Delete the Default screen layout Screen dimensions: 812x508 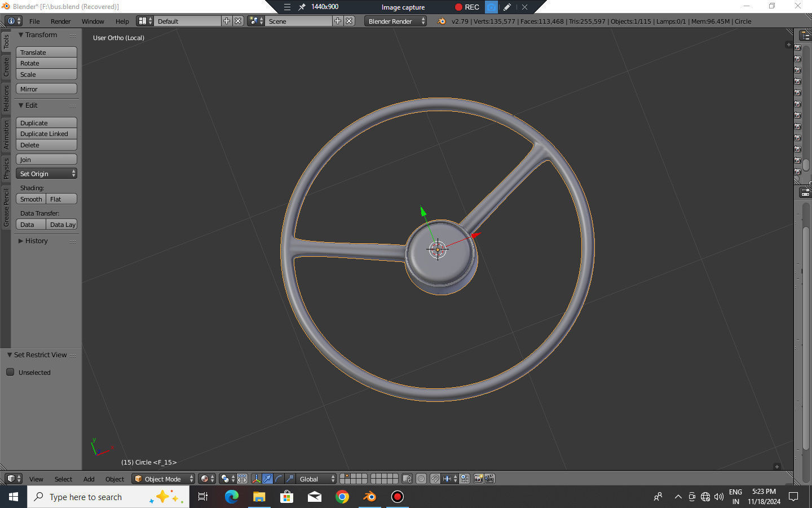tap(238, 21)
